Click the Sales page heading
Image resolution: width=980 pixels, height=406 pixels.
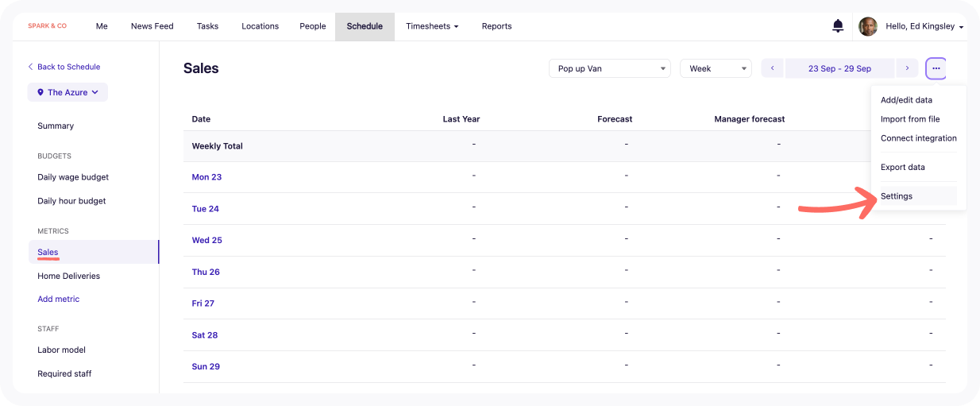click(201, 68)
